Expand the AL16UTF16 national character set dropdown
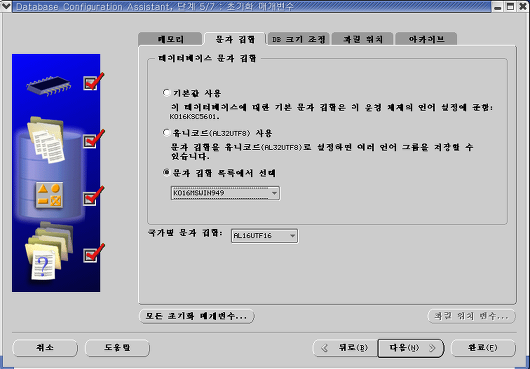 (x=264, y=236)
